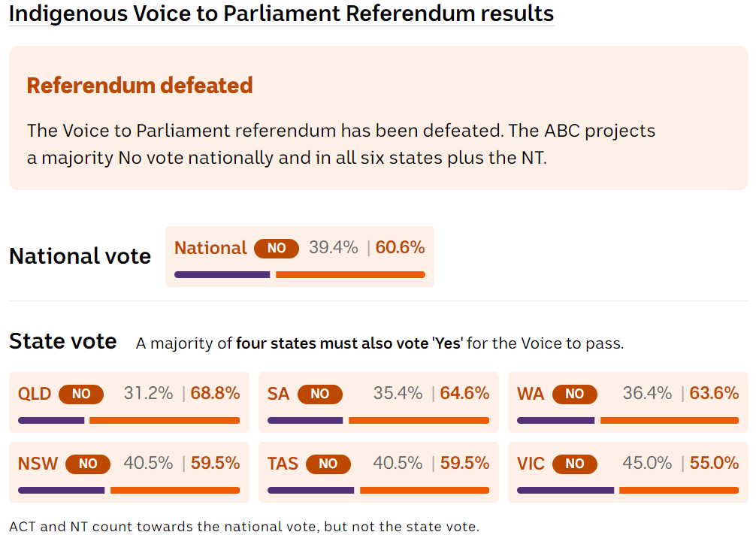Screen dimensions: 756x535
Task: Click the SA NO badge
Action: 319,394
